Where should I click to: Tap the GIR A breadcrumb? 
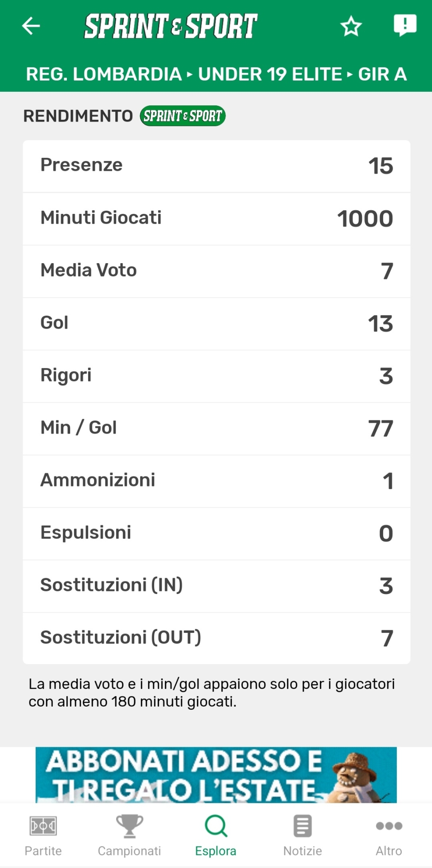pyautogui.click(x=382, y=74)
